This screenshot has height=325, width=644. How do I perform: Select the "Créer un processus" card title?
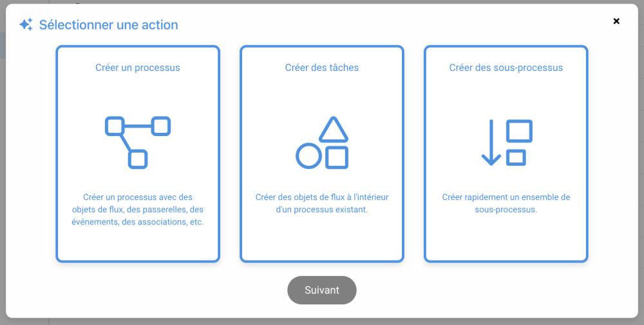tap(138, 68)
